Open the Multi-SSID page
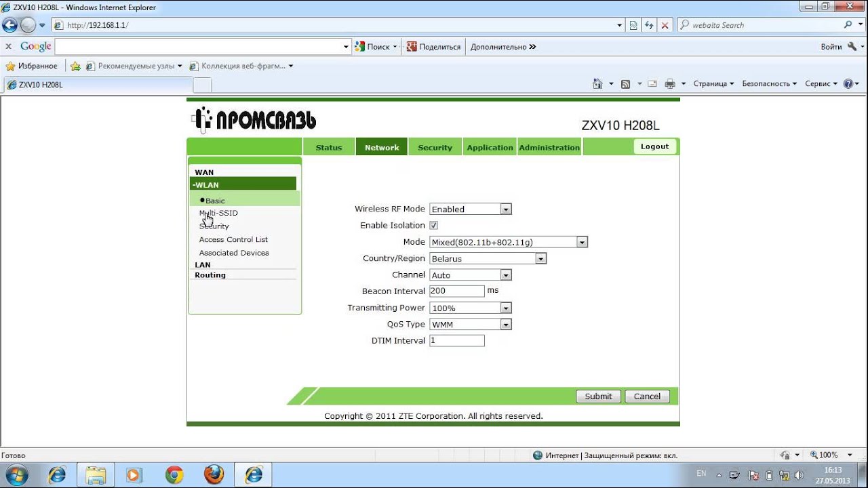The height and width of the screenshot is (488, 868). click(218, 213)
